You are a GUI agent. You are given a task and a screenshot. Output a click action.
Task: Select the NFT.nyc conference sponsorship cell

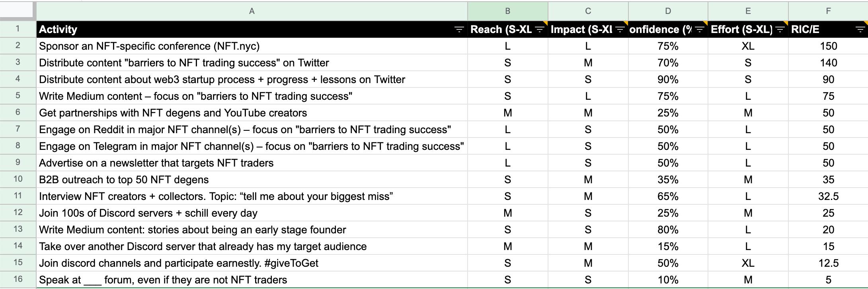point(252,46)
